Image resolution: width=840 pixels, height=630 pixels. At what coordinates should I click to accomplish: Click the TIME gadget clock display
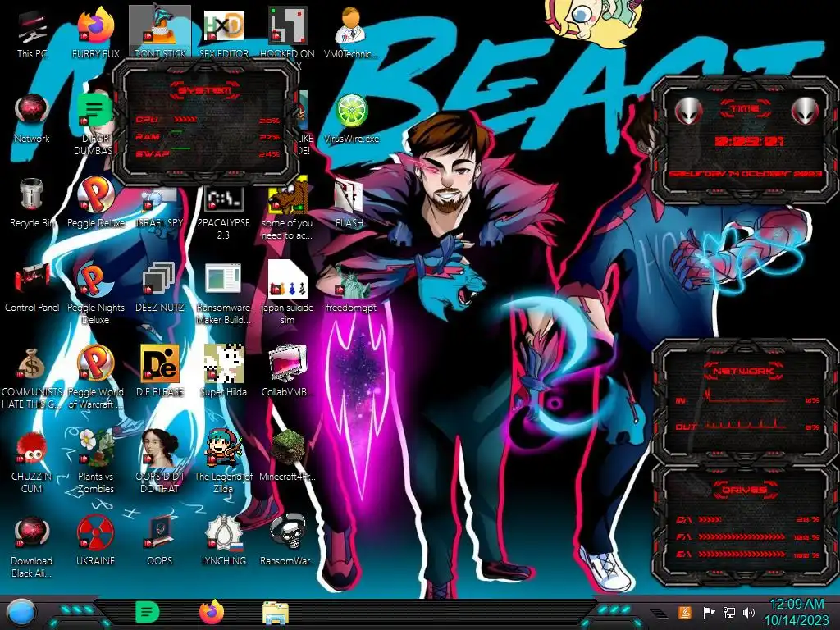(x=749, y=141)
